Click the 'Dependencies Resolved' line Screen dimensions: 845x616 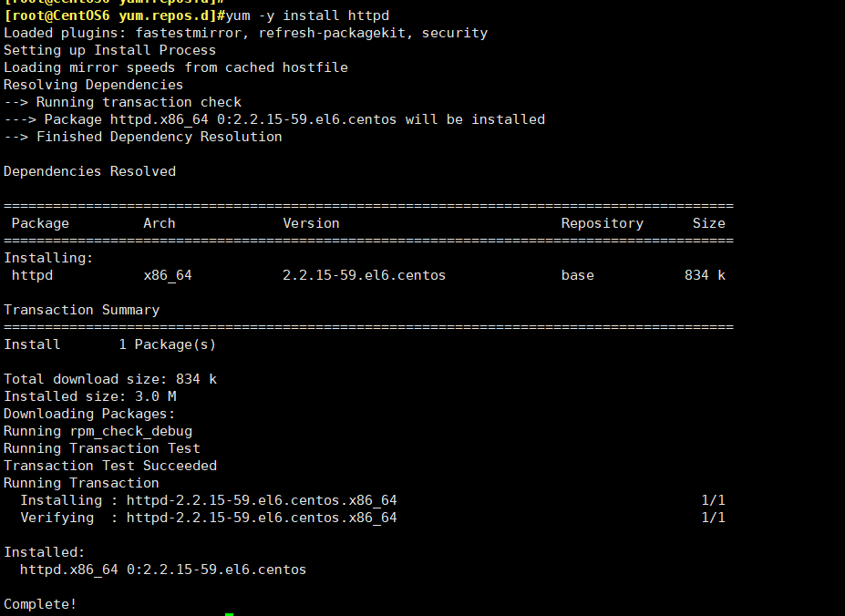(89, 171)
